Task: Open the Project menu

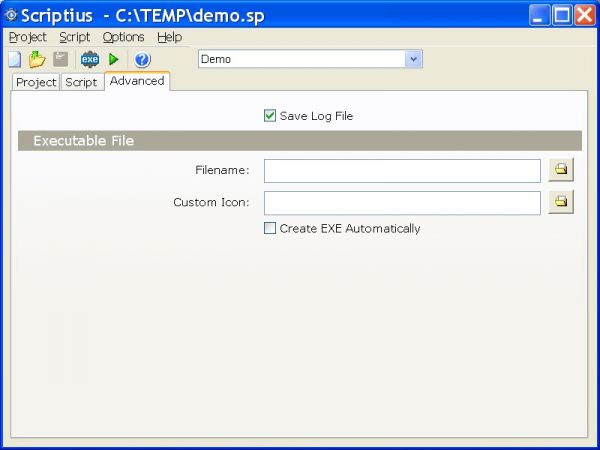Action: (x=27, y=37)
